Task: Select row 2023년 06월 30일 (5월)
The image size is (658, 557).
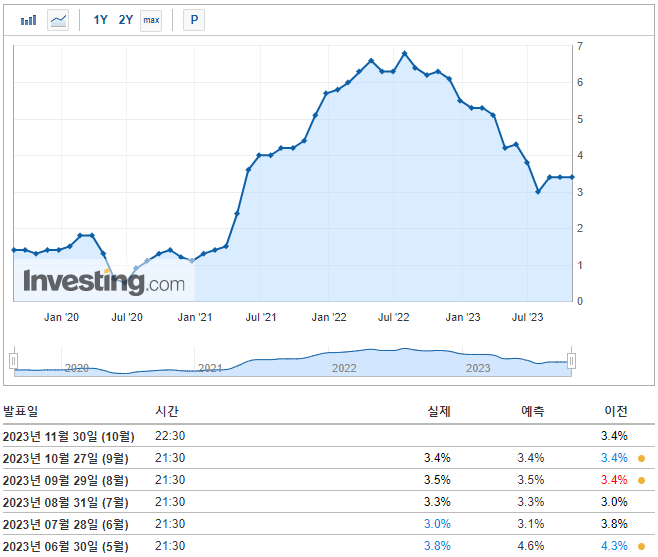Action: [x=329, y=546]
